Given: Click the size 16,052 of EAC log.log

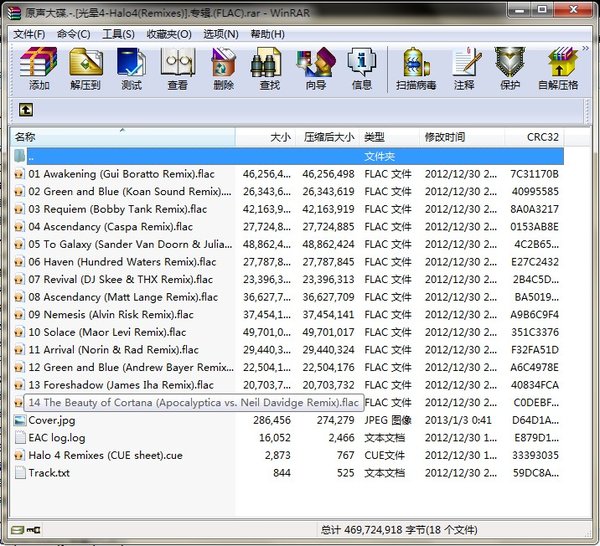Looking at the screenshot, I should (275, 438).
